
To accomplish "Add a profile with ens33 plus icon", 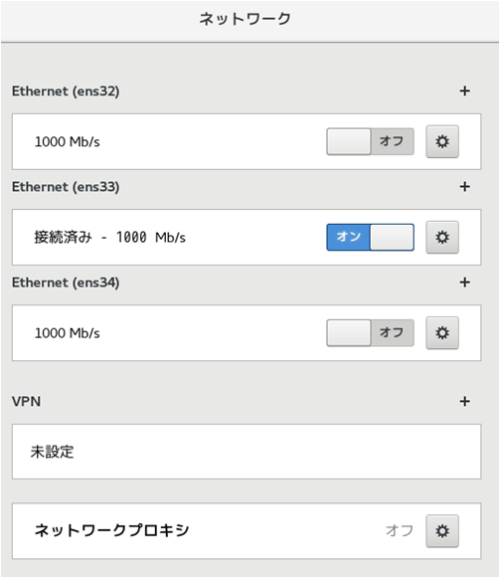I will tap(465, 187).
